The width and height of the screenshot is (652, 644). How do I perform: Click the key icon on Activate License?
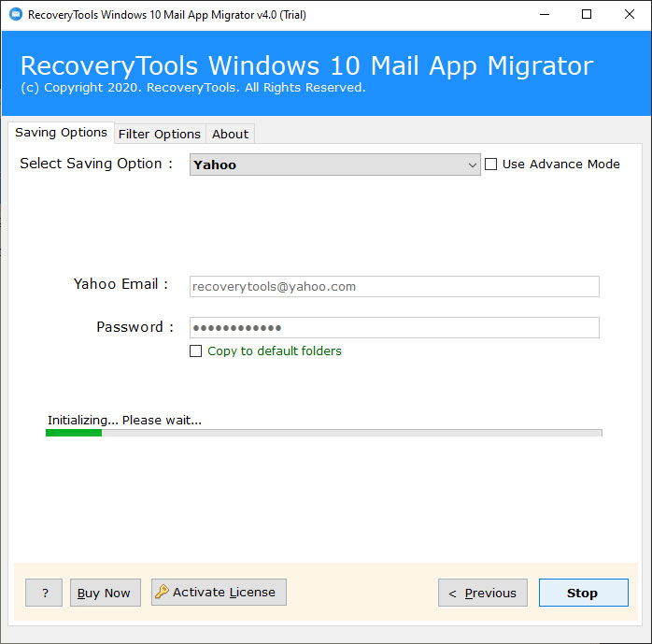[162, 591]
